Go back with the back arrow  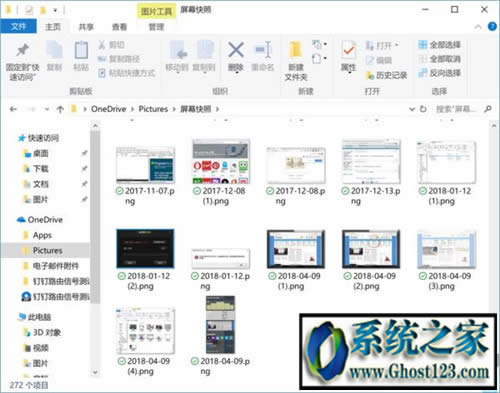click(13, 109)
